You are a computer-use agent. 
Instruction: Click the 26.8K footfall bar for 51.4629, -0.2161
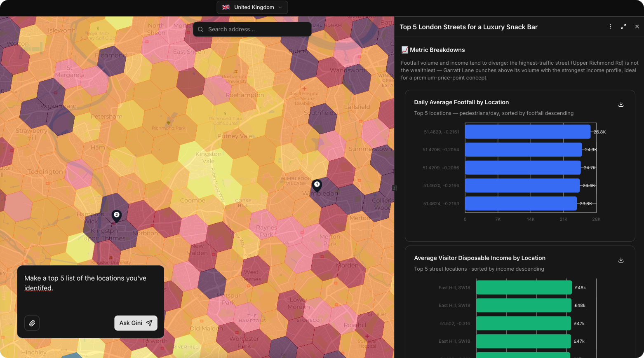coord(528,132)
